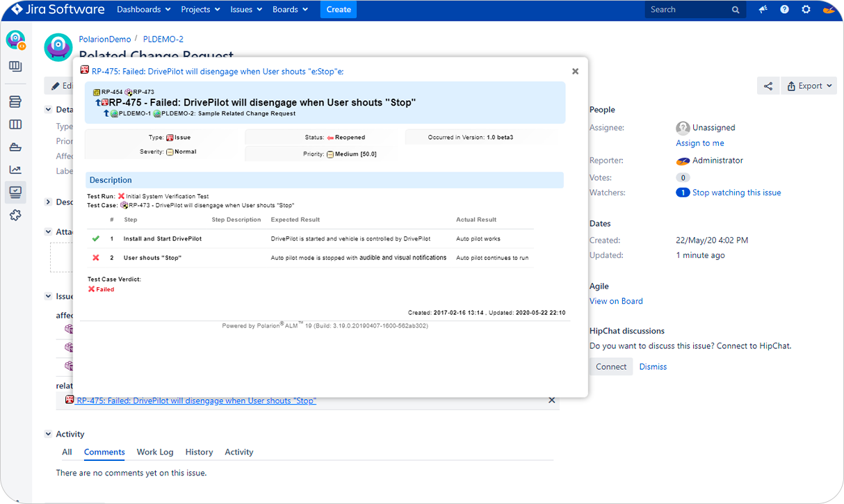Click the green check icon for step 1
The image size is (844, 504).
[x=96, y=238]
